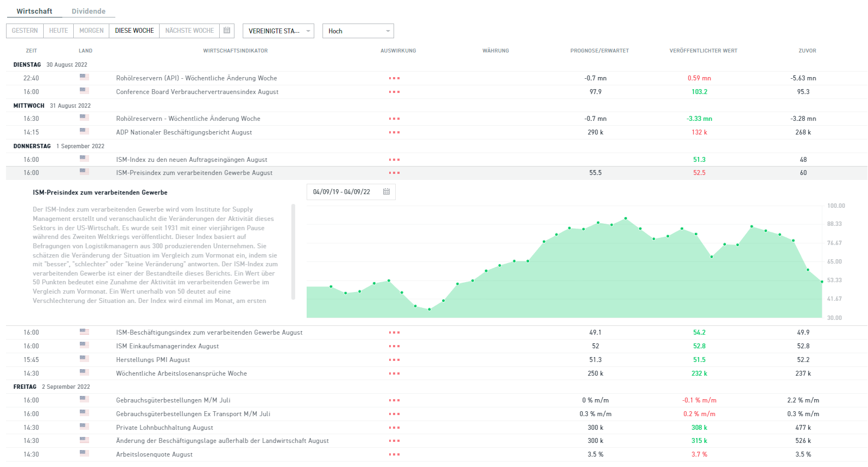
Task: Click the US flag in the Wöchentliche Arbeitslosenansprüche row
Action: (84, 372)
